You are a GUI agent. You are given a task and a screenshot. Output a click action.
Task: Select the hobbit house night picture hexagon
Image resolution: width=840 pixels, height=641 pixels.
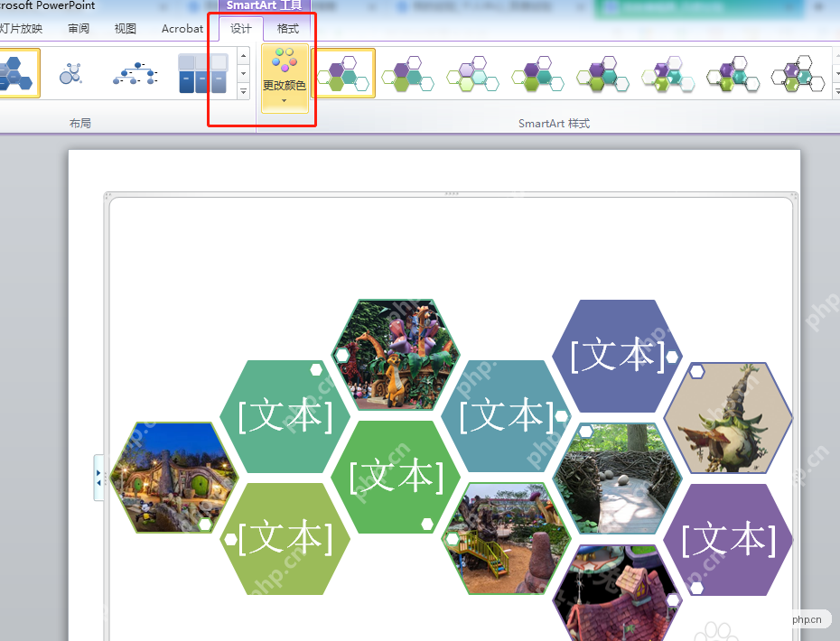coord(174,478)
